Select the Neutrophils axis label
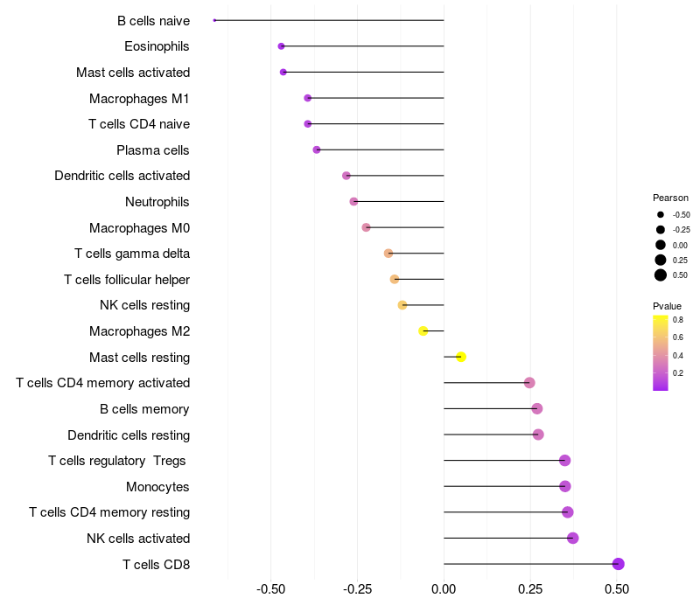 click(157, 202)
